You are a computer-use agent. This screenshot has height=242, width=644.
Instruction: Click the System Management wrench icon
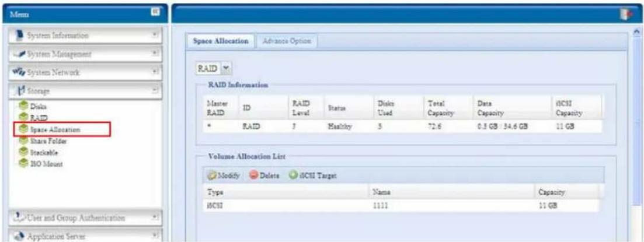click(19, 54)
